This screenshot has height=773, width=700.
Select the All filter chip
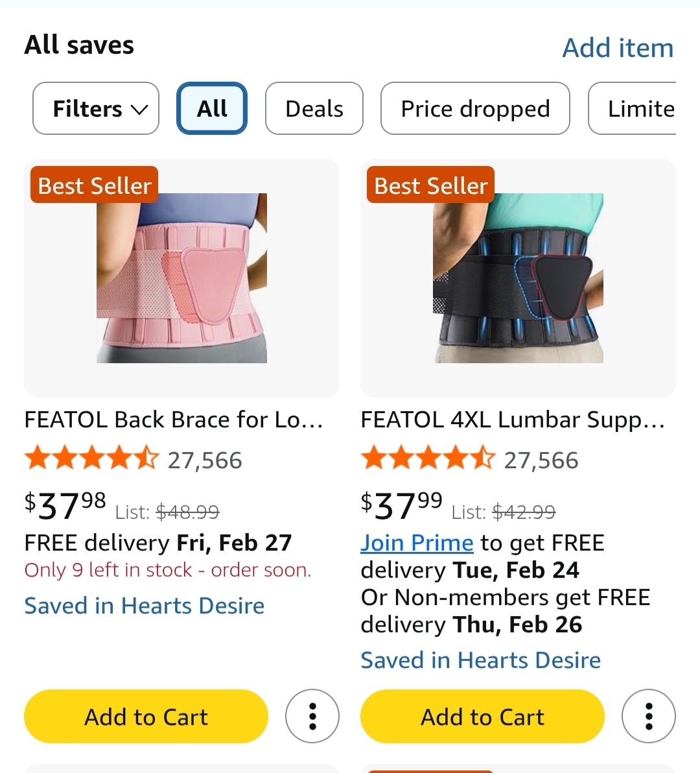tap(212, 108)
